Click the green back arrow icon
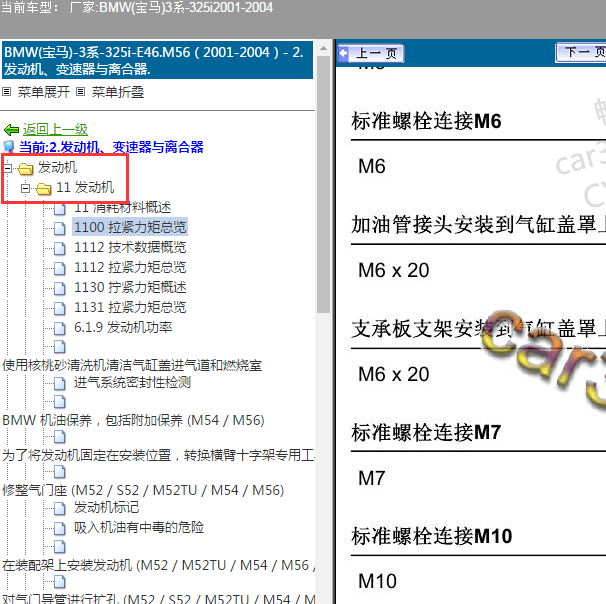 (x=11, y=129)
